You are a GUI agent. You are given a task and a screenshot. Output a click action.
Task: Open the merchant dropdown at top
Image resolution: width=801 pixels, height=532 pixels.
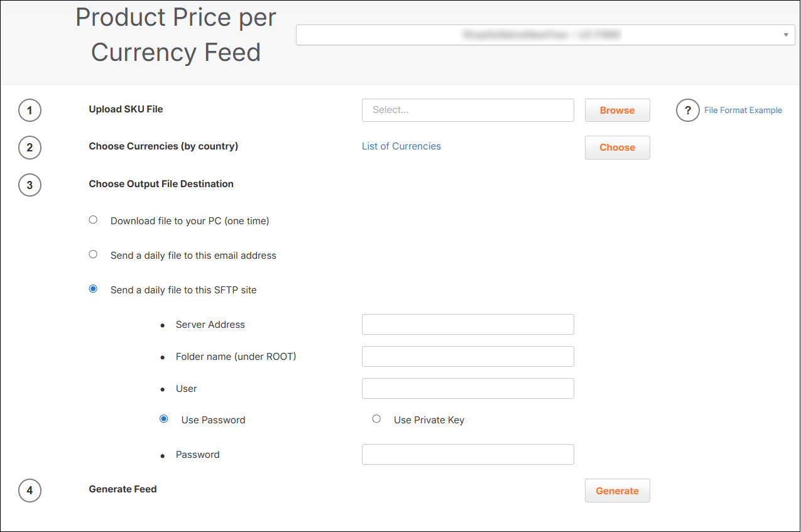(x=540, y=35)
